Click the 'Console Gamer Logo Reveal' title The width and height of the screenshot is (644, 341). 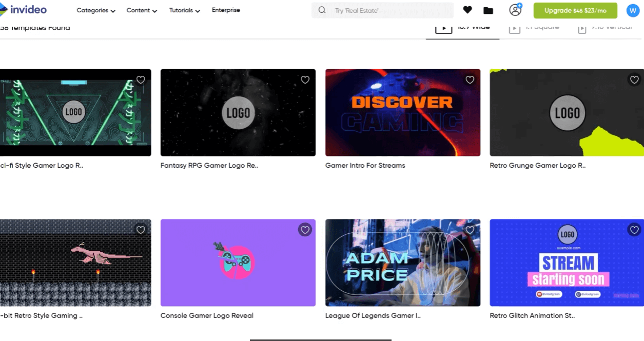click(207, 316)
